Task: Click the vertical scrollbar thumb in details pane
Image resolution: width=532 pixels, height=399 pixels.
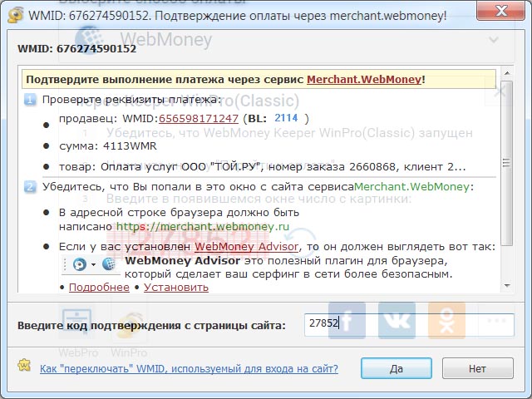Action: coord(507,163)
